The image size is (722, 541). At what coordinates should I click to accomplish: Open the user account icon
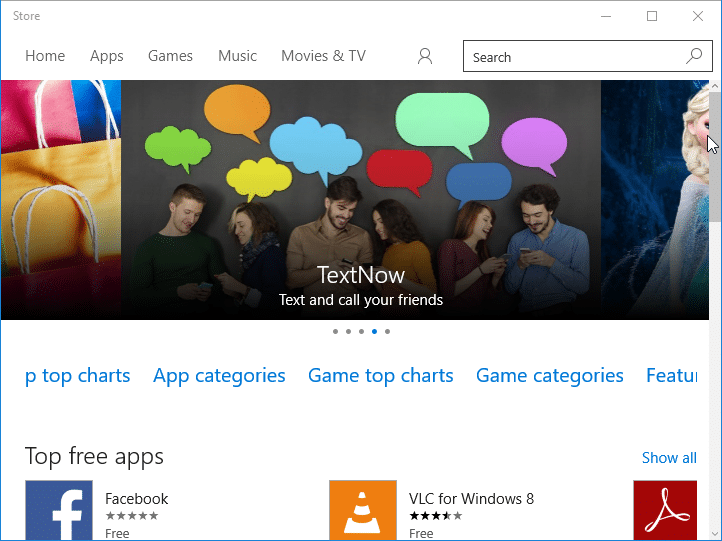tap(425, 56)
